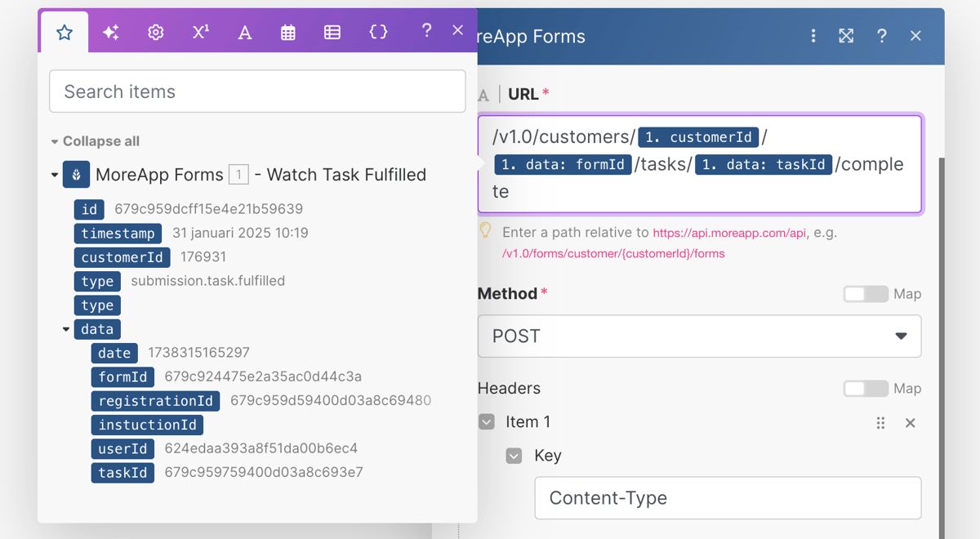The width and height of the screenshot is (980, 539).
Task: Click the data: taskId pill in URL field
Action: tap(764, 164)
